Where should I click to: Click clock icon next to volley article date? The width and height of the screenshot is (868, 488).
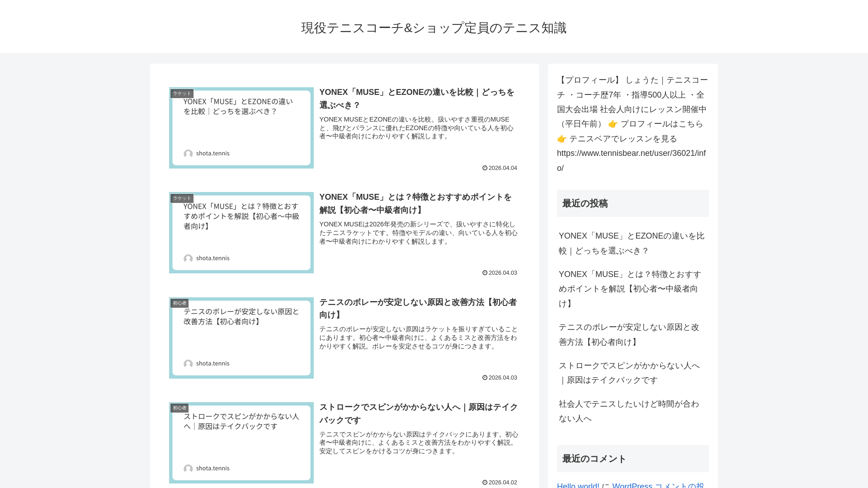485,378
